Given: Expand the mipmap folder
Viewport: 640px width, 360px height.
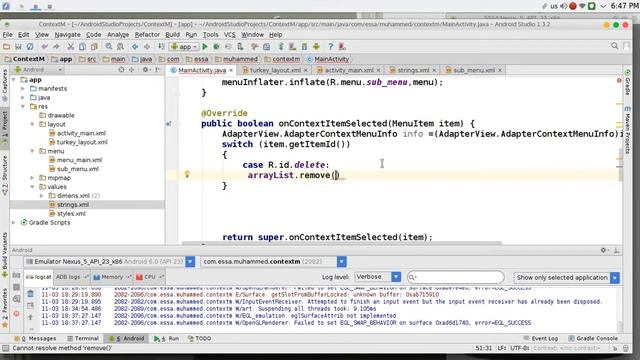Looking at the screenshot, I should point(32,178).
